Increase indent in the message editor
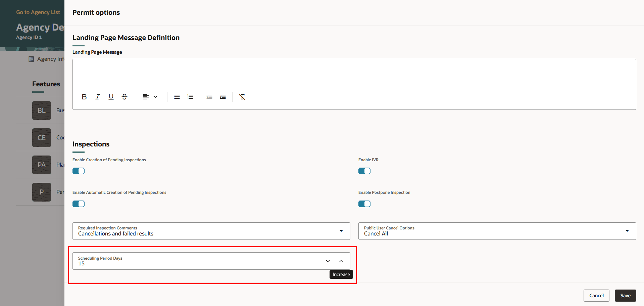Screen dimensions: 644x306 tap(223, 97)
